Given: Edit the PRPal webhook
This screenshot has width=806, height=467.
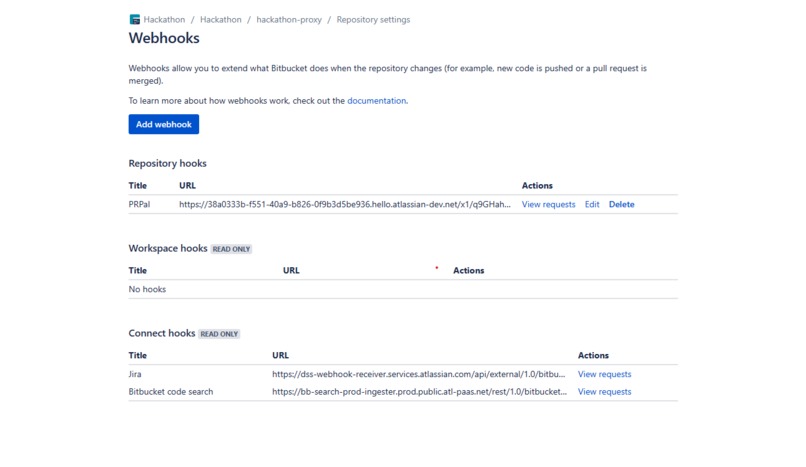Looking at the screenshot, I should [592, 204].
